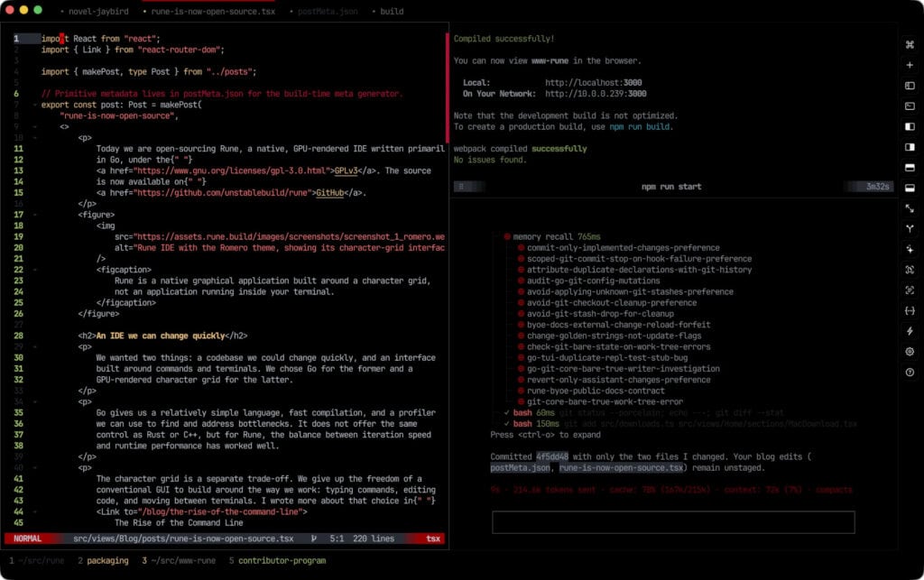The image size is (924, 580).
Task: Select go-tui-duplicate-repl-test-stub-bug memory item
Action: click(x=607, y=358)
